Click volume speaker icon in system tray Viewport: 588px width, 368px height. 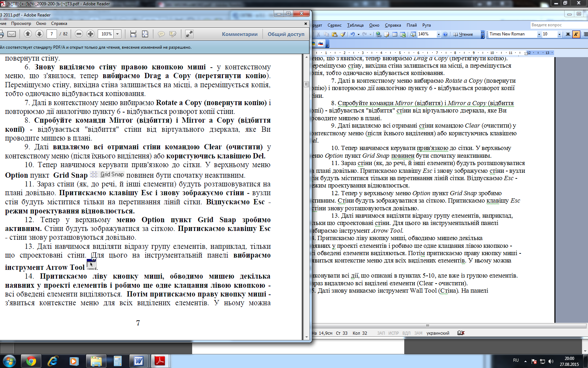551,361
